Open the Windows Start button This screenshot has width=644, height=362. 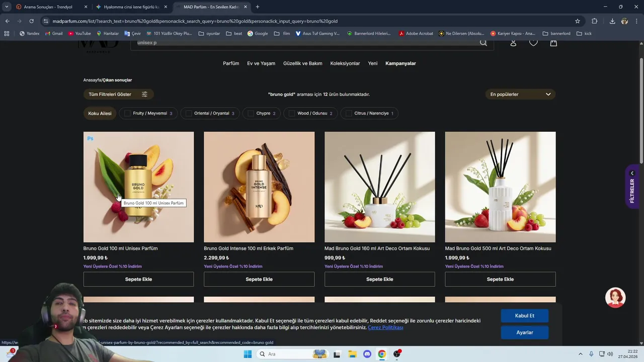[247, 354]
